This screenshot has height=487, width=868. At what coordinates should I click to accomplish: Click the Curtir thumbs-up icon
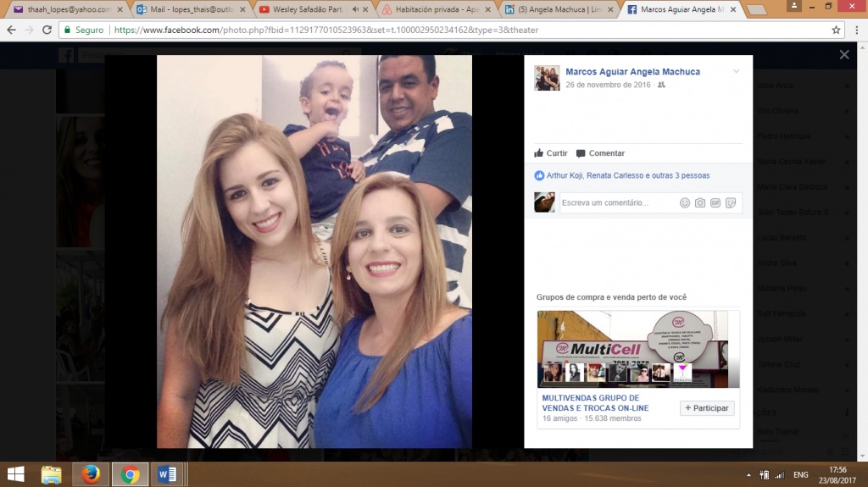pyautogui.click(x=538, y=153)
